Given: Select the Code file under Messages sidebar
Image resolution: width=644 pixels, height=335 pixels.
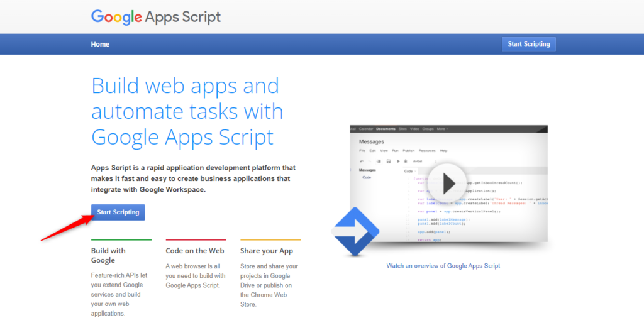Looking at the screenshot, I should coord(367,178).
